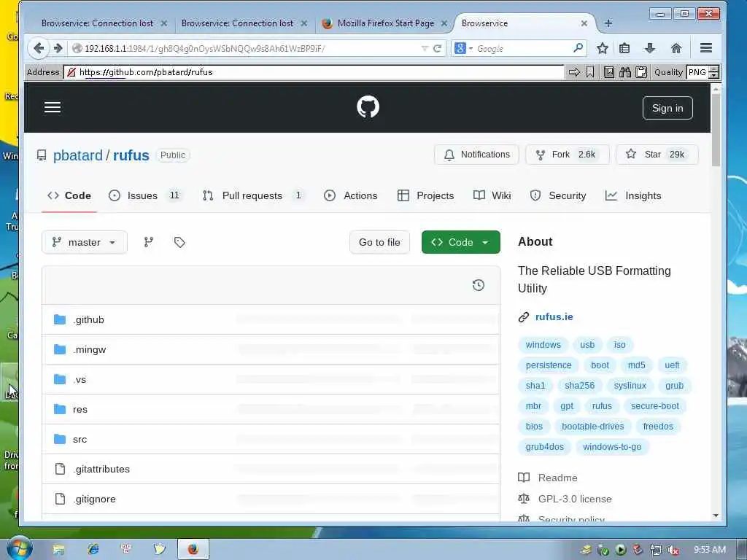The width and height of the screenshot is (747, 560).
Task: Click Browservice go arrow beside address
Action: [x=574, y=72]
